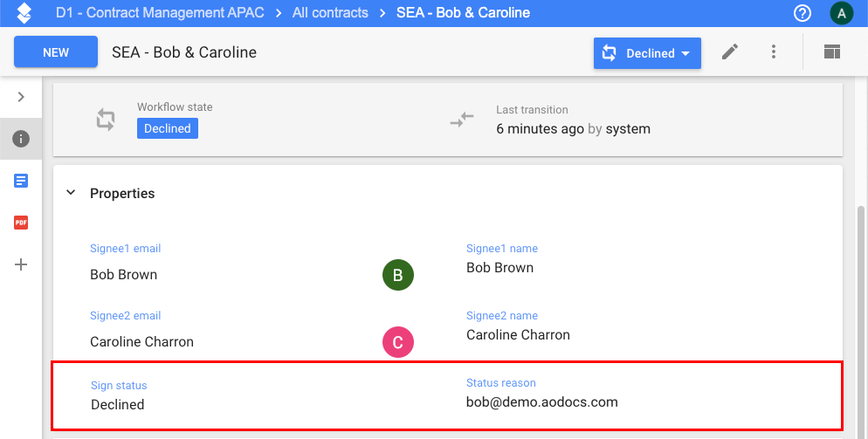The height and width of the screenshot is (439, 868).
Task: Open the three-dot more actions menu
Action: coord(774,52)
